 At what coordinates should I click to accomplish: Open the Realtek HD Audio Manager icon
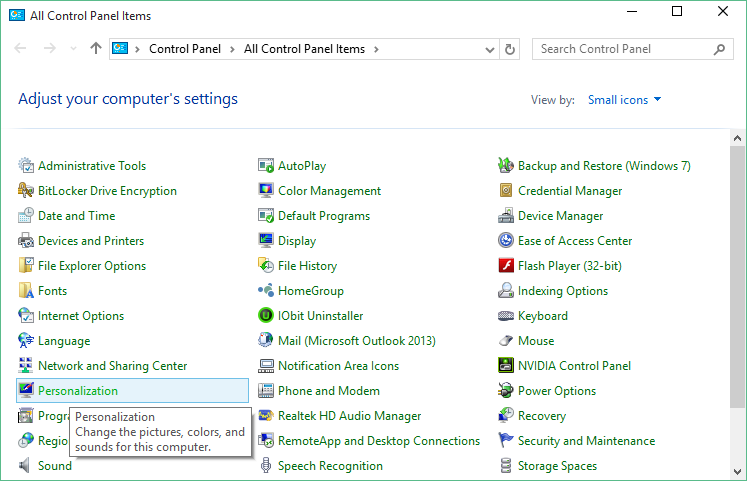[266, 416]
